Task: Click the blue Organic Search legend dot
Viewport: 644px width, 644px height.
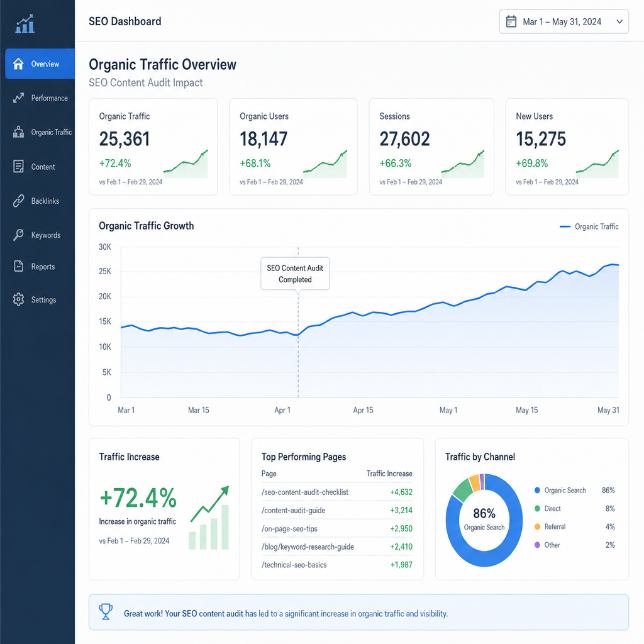Action: click(x=537, y=490)
